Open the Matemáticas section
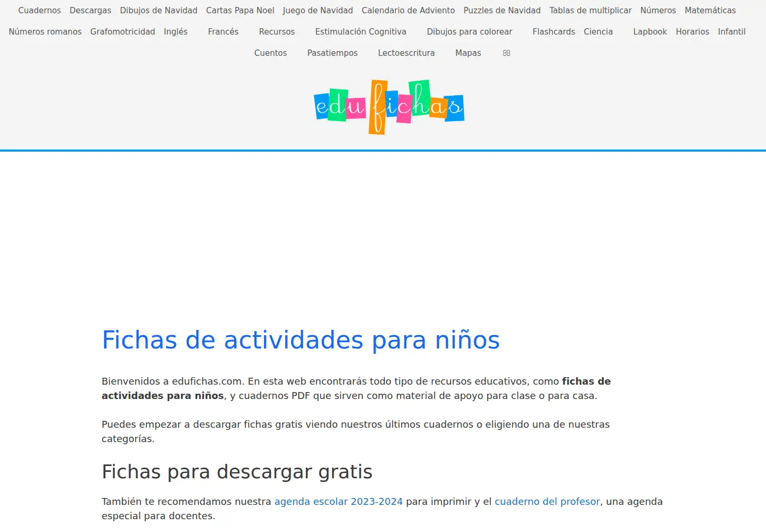The height and width of the screenshot is (532, 766). point(710,11)
